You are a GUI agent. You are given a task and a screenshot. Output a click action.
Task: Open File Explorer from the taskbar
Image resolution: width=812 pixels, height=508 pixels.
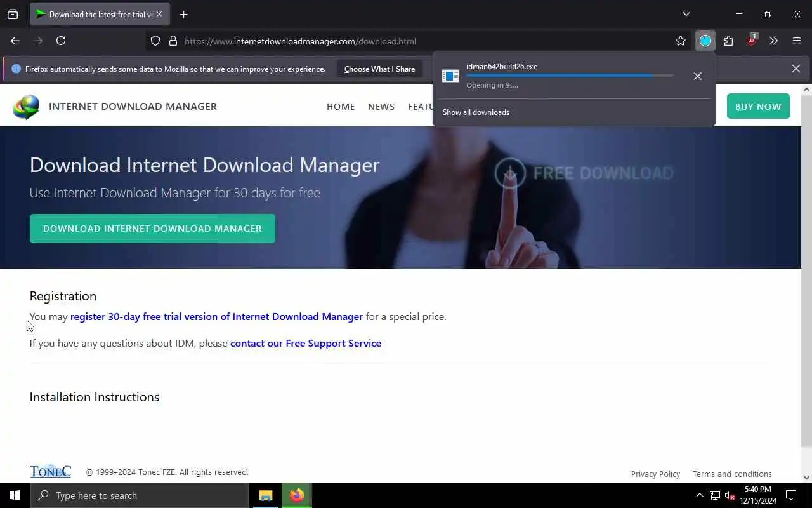click(x=266, y=495)
